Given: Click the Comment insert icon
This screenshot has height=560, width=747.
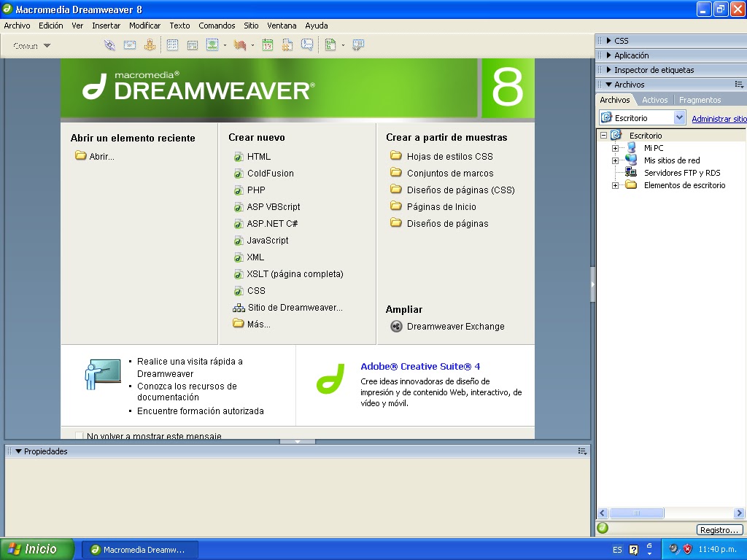Looking at the screenshot, I should coord(307,45).
